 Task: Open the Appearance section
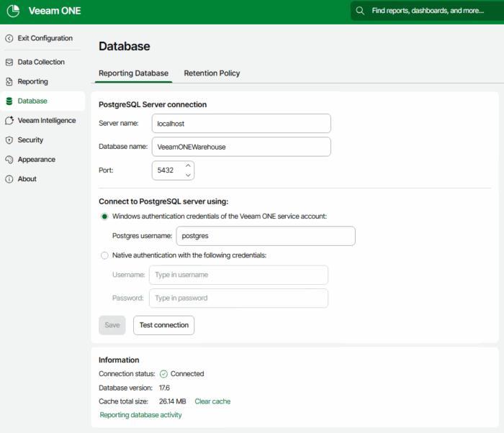click(x=42, y=160)
